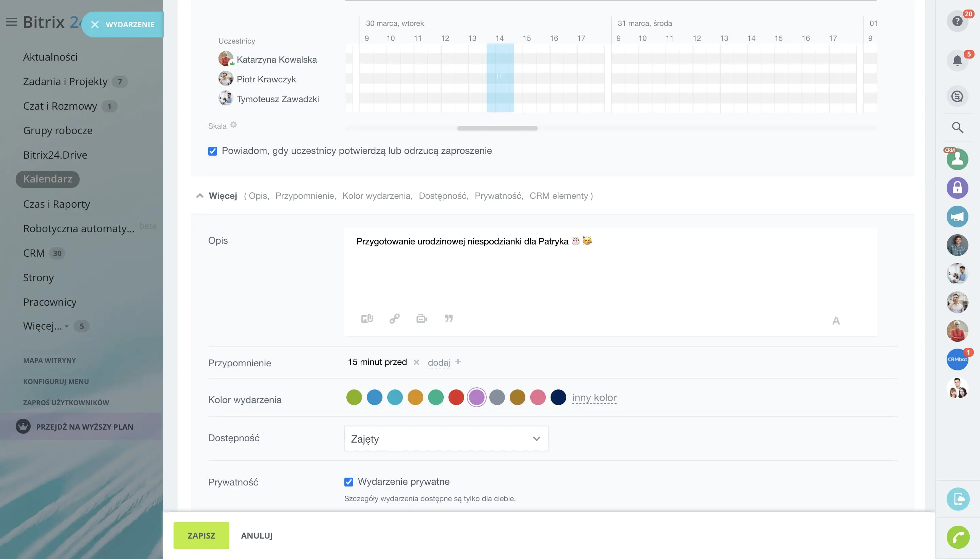Open the help question mark icon
The width and height of the screenshot is (980, 559).
tap(957, 21)
